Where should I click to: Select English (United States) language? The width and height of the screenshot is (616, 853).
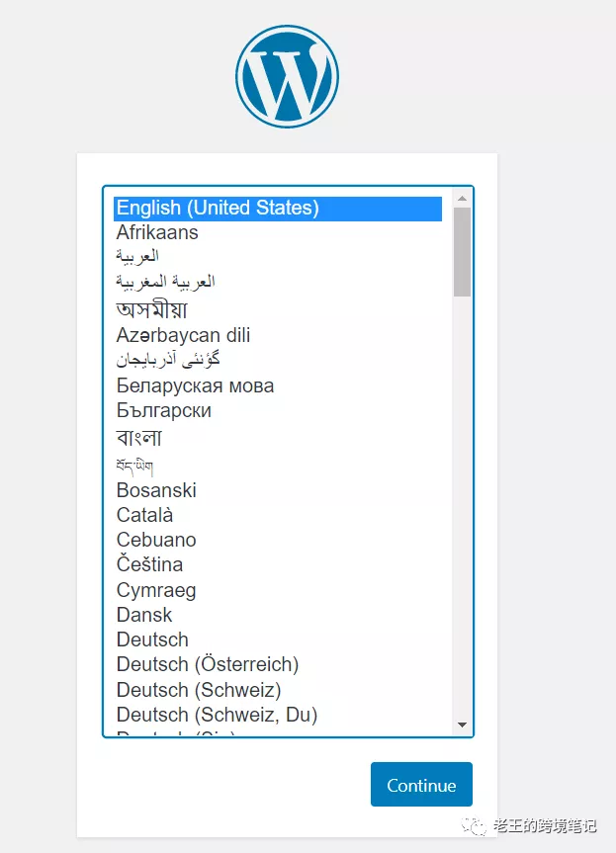[x=218, y=208]
